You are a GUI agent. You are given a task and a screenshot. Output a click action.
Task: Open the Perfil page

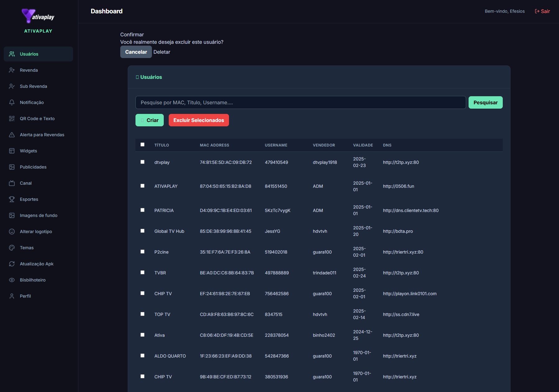coord(25,296)
